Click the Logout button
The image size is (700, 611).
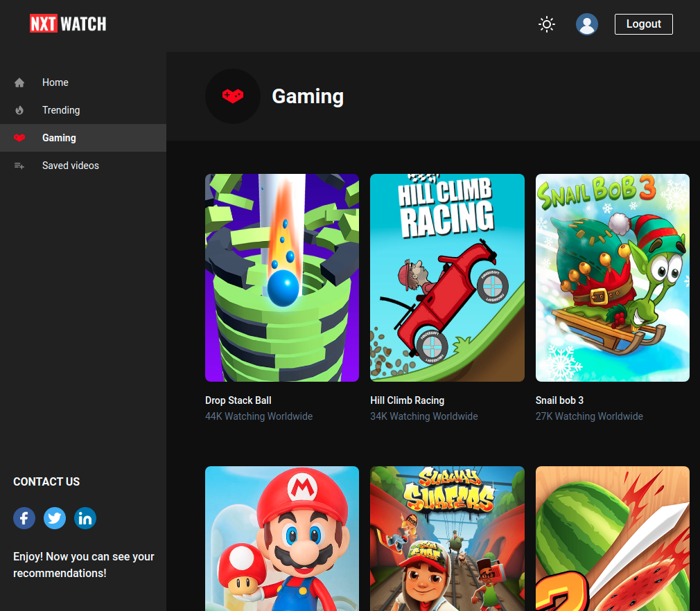pos(643,24)
